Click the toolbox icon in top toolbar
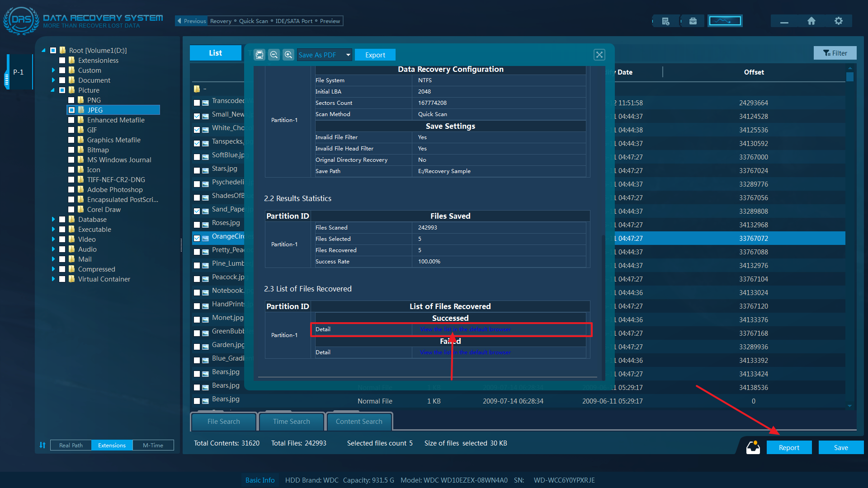Image resolution: width=868 pixels, height=488 pixels. click(693, 20)
